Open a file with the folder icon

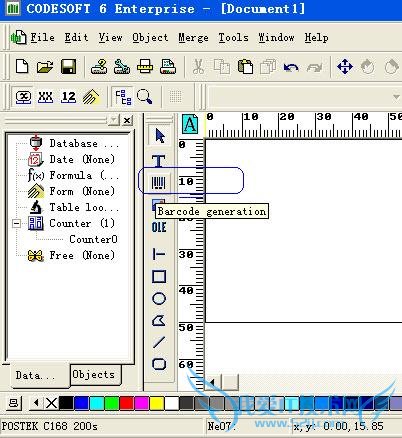[45, 66]
